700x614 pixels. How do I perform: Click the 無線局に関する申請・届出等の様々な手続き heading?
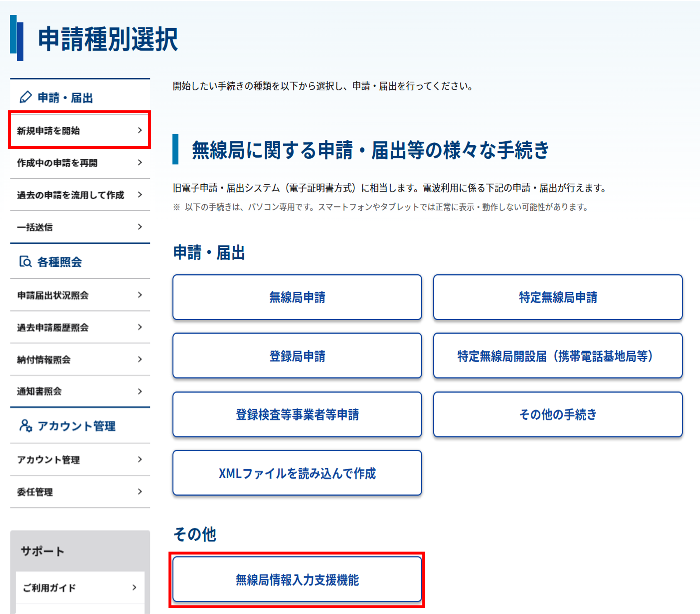tap(371, 150)
